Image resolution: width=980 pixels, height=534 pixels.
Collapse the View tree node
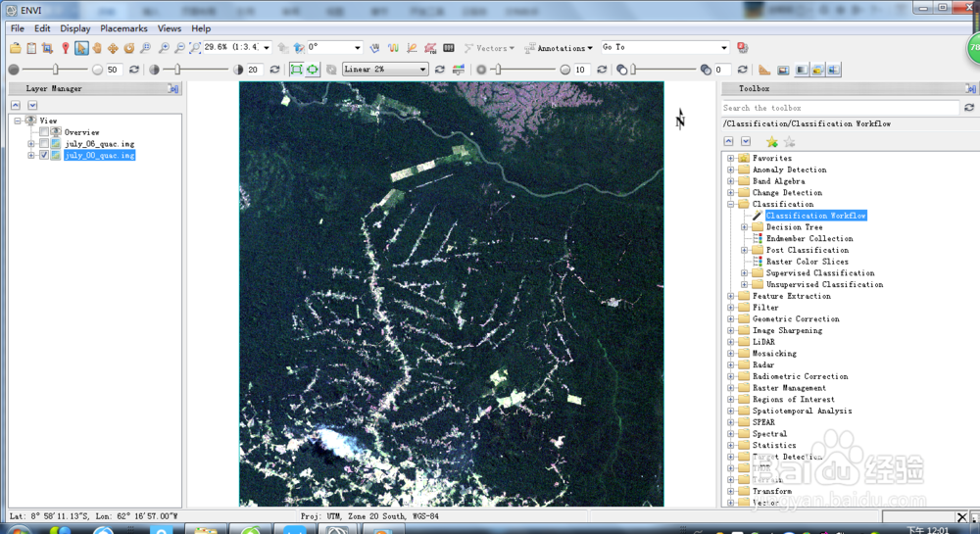(18, 121)
